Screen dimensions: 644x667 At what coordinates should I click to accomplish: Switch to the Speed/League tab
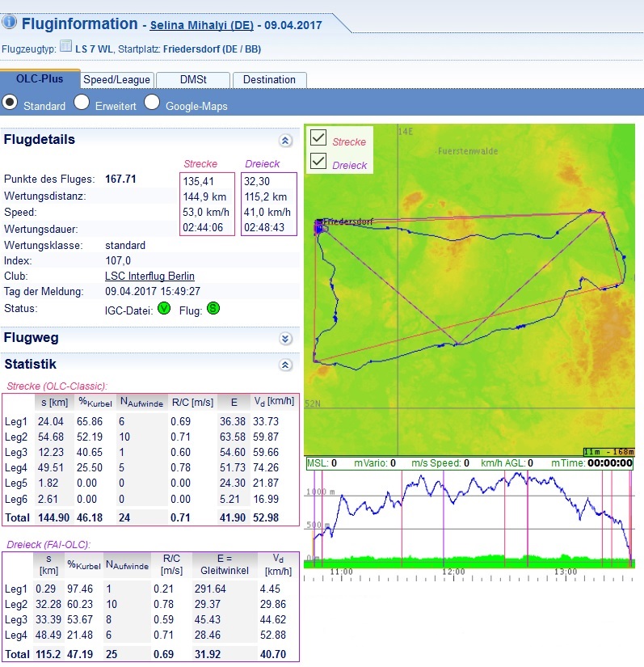point(116,79)
